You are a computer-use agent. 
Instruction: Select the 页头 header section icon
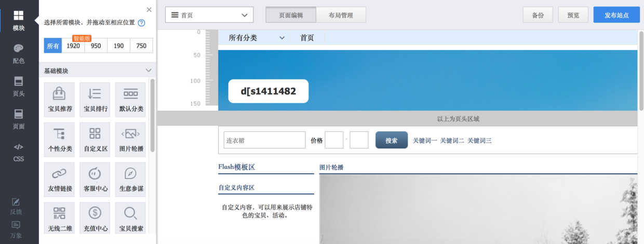click(19, 86)
